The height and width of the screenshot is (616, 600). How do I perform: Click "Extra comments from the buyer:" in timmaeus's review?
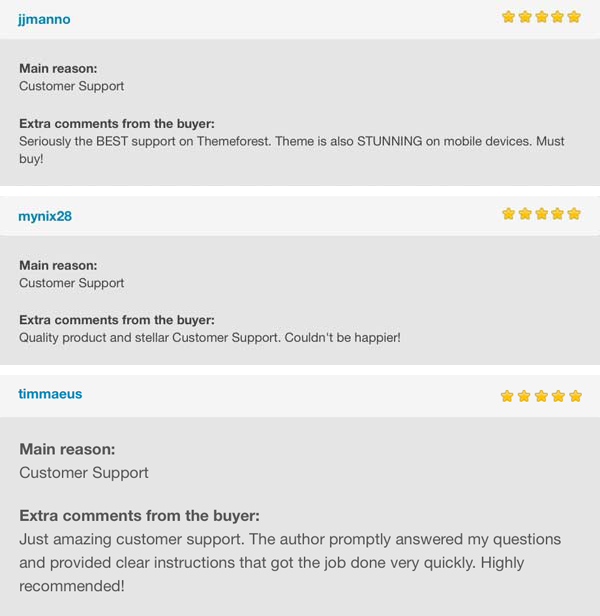pyautogui.click(x=139, y=515)
